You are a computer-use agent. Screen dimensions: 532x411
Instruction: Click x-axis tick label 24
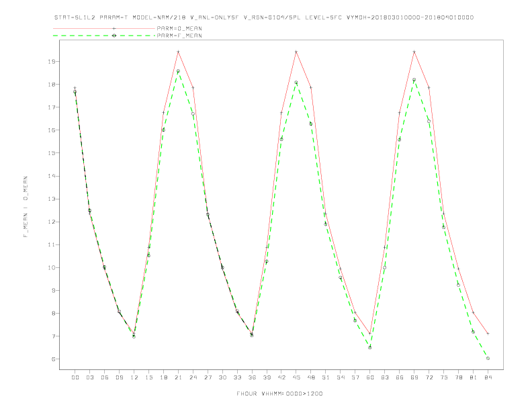point(193,377)
